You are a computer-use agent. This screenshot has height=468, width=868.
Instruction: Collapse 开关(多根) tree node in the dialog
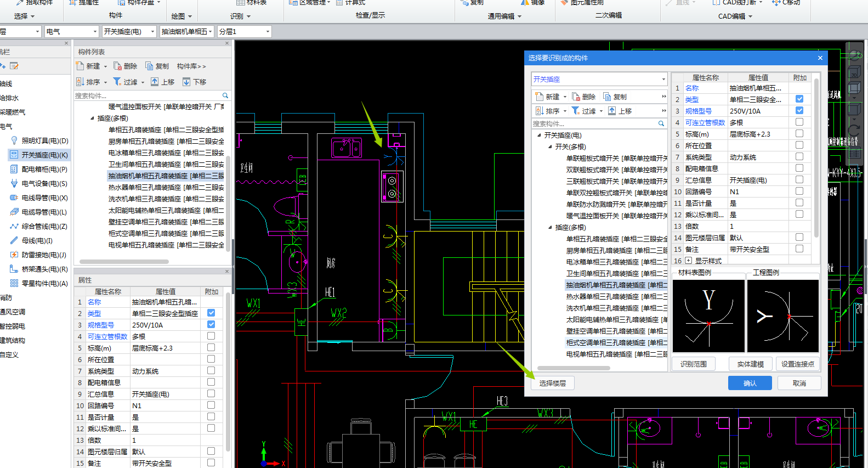pyautogui.click(x=550, y=146)
